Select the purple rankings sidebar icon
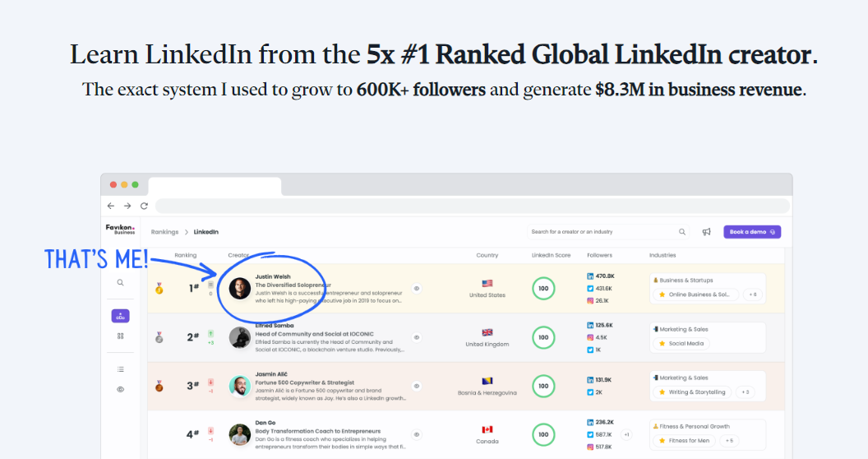The height and width of the screenshot is (459, 868). tap(120, 316)
